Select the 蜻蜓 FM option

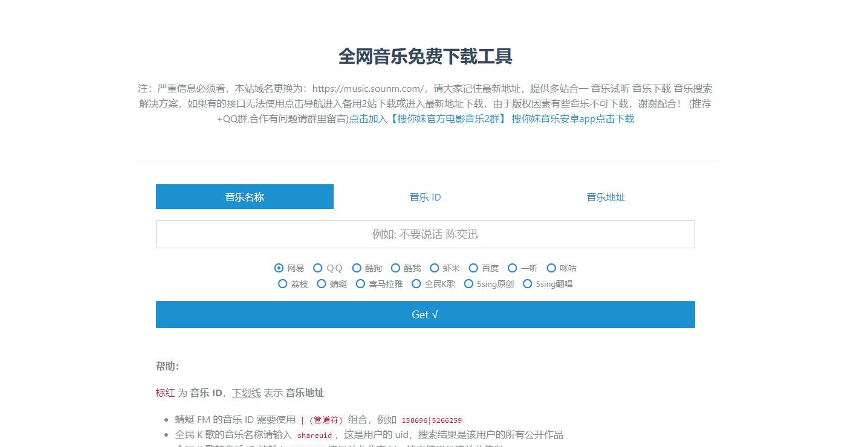[x=321, y=283]
